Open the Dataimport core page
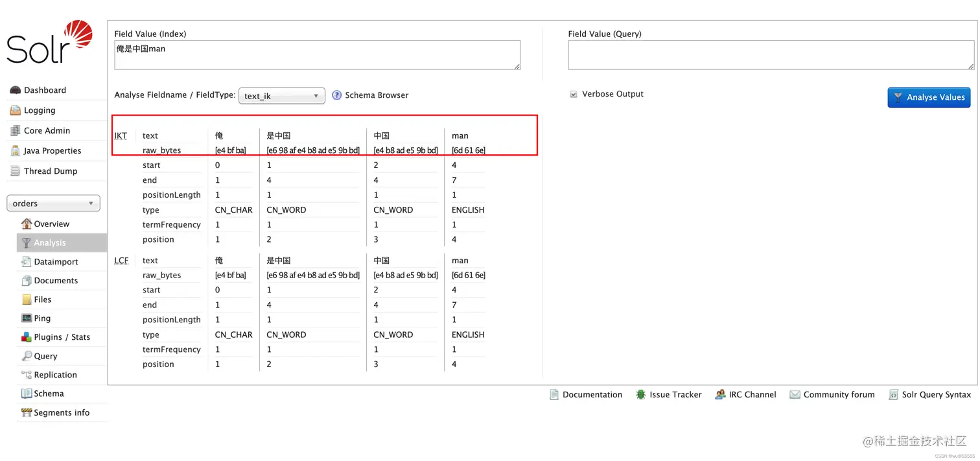The image size is (980, 461). click(56, 262)
